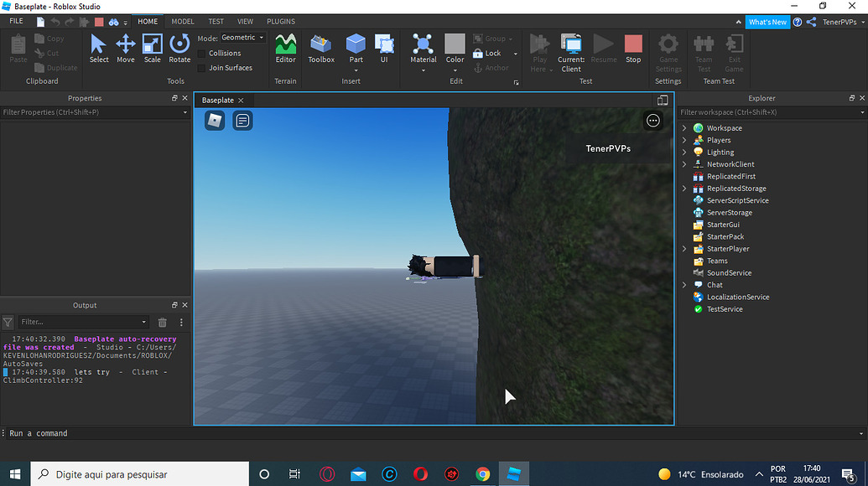Switch to the VIEW tab
Viewport: 868px width, 486px height.
(x=245, y=22)
